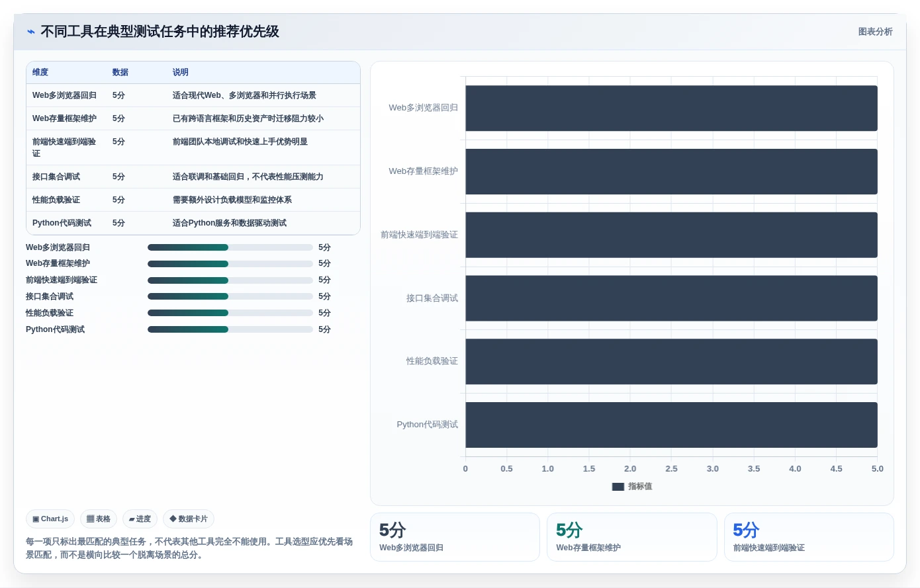This screenshot has width=920, height=588.
Task: Select the 进度 tag chip
Action: (140, 519)
